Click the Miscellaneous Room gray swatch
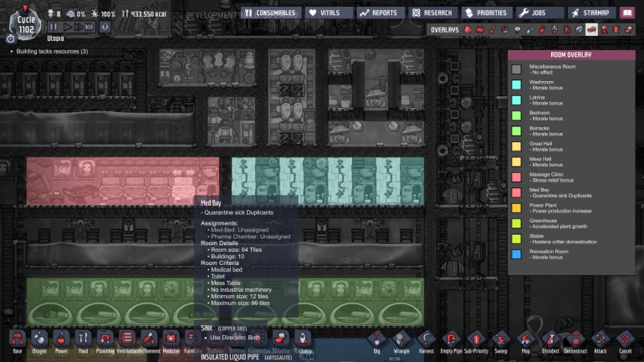The width and height of the screenshot is (644, 362). tap(516, 69)
